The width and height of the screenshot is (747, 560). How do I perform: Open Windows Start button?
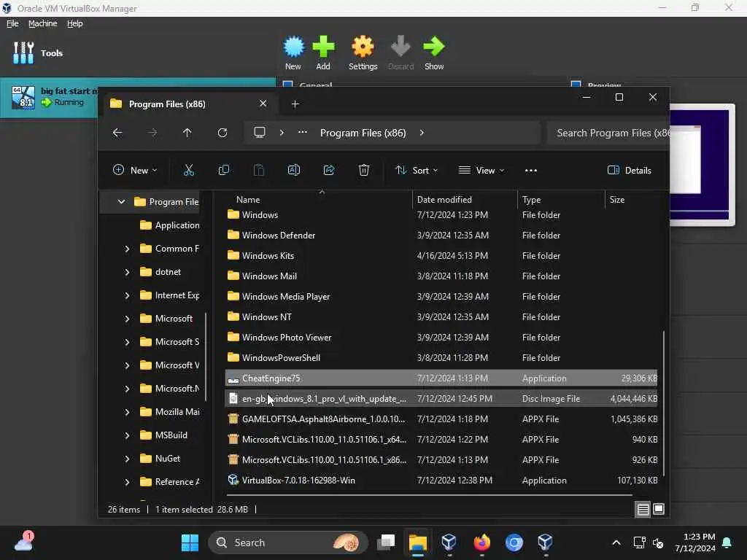tap(190, 542)
